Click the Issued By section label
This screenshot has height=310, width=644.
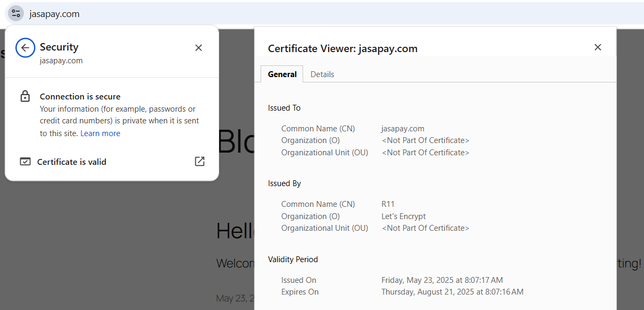[285, 183]
